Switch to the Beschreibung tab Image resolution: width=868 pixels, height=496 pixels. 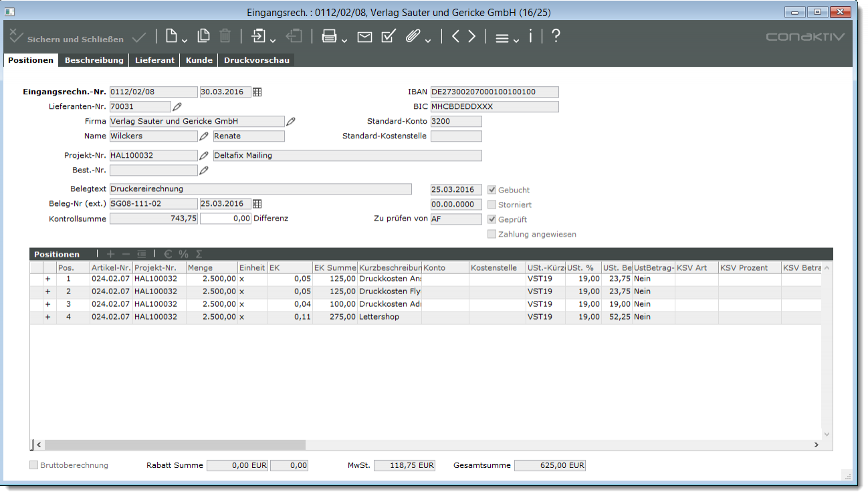pos(94,60)
